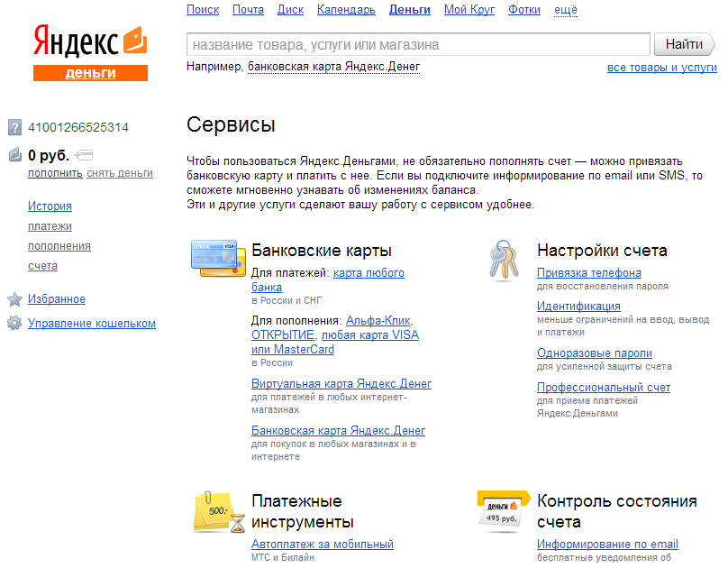Open Управление кошельком link

point(92,324)
